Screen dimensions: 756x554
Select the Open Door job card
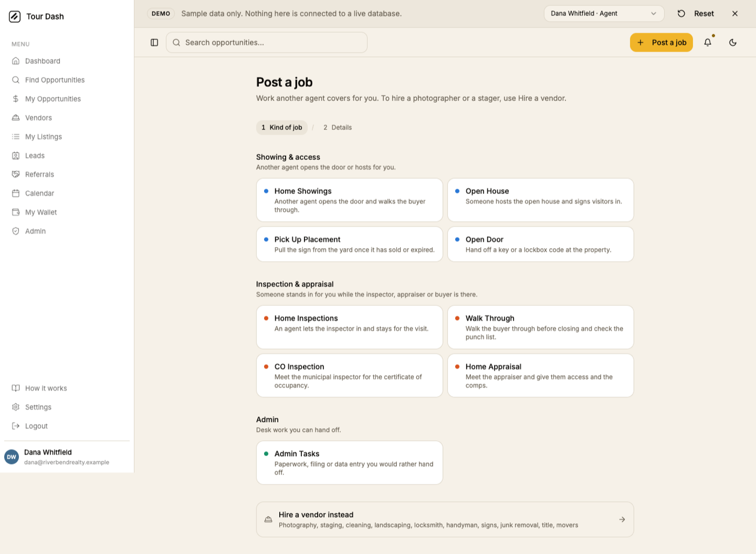point(541,244)
